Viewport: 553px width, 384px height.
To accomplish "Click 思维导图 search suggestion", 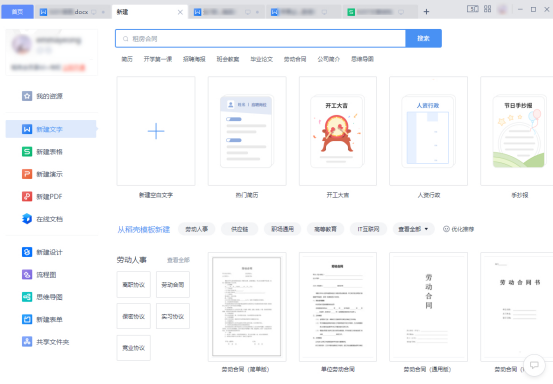I will pyautogui.click(x=362, y=59).
